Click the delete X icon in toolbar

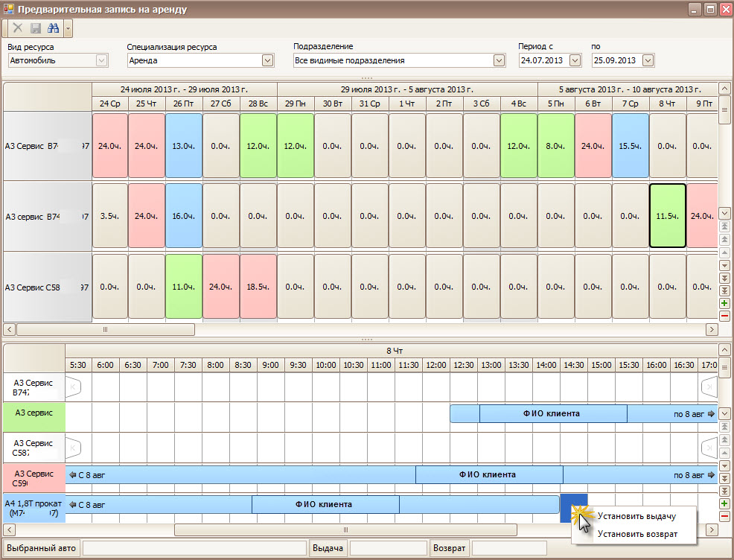(x=18, y=28)
